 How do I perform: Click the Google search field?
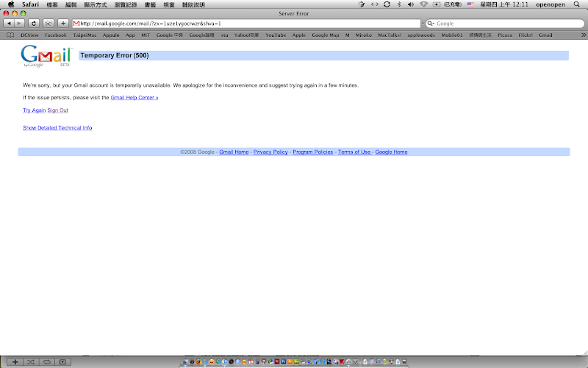click(505, 24)
